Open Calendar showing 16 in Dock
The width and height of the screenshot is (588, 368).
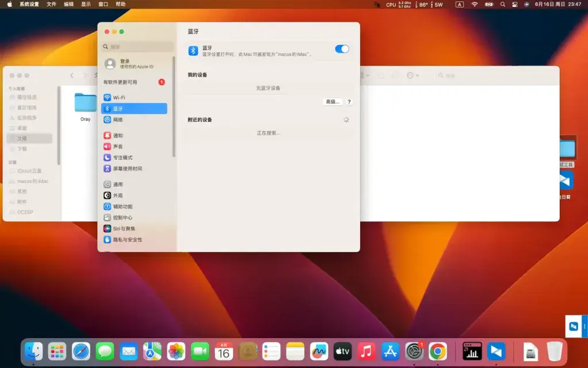(x=224, y=351)
